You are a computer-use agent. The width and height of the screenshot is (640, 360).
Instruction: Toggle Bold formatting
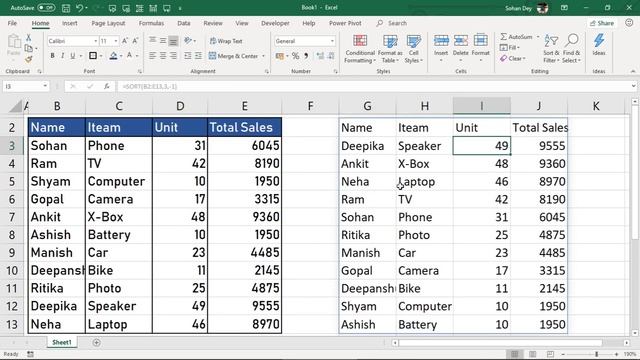(52, 56)
